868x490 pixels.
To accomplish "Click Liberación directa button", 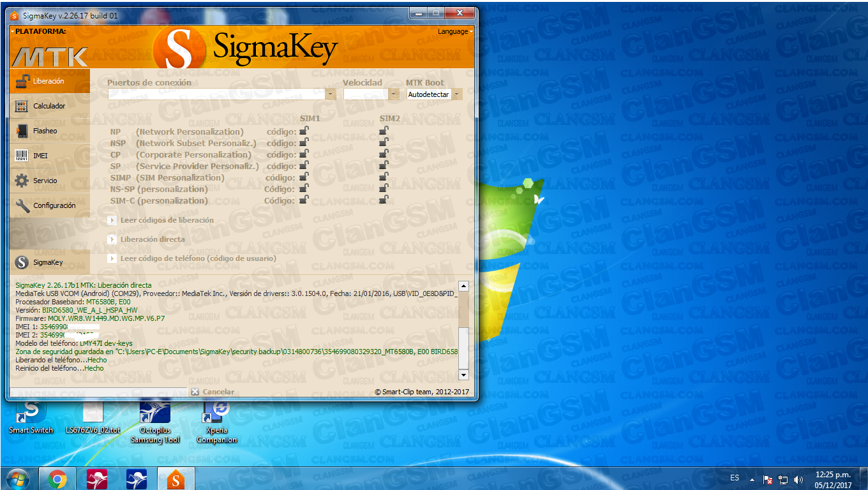I will [x=147, y=239].
